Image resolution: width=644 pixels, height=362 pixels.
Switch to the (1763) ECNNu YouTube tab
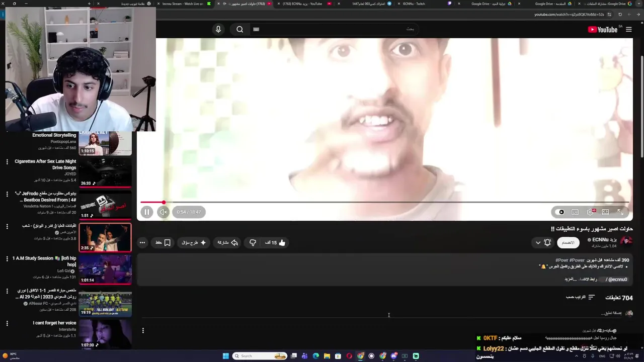point(305,4)
